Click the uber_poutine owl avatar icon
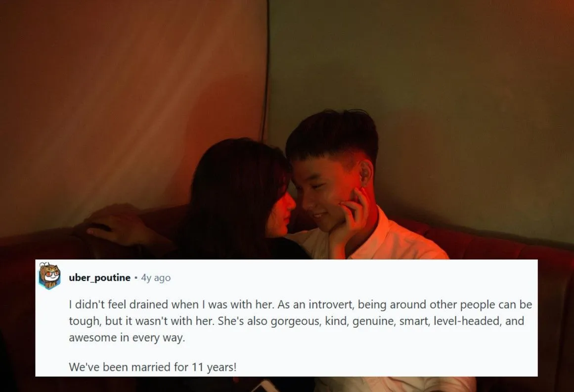This screenshot has height=392, width=574. coord(49,275)
